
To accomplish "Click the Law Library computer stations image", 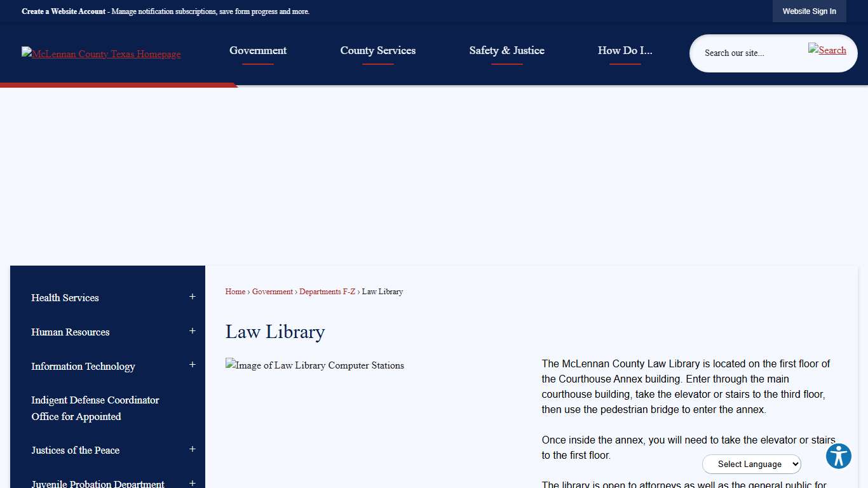I will pyautogui.click(x=314, y=365).
